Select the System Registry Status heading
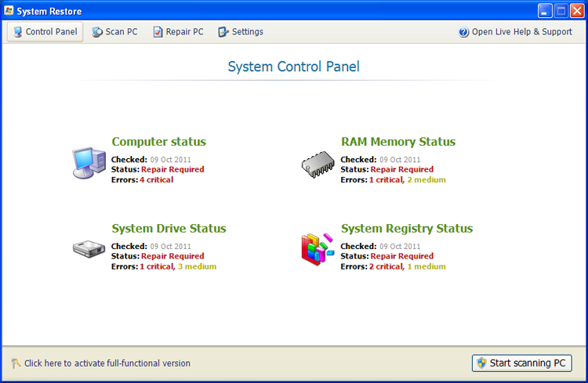The image size is (588, 383). click(x=406, y=229)
